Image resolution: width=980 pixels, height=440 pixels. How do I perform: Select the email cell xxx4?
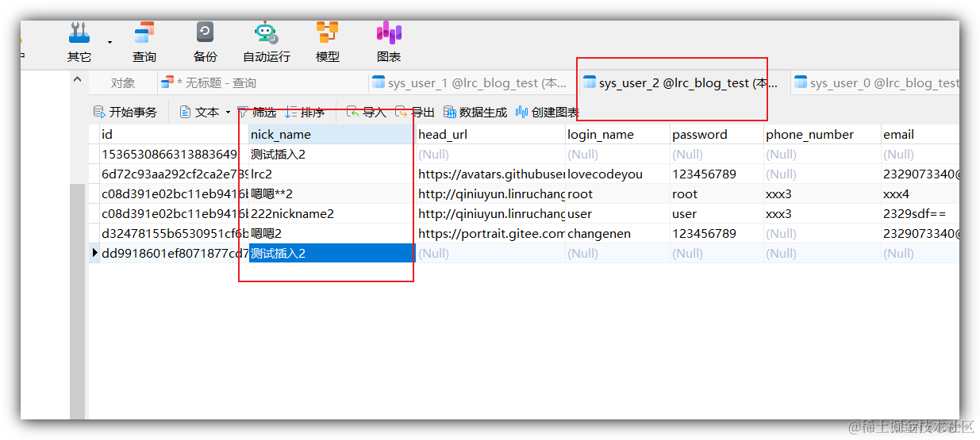[x=920, y=193]
